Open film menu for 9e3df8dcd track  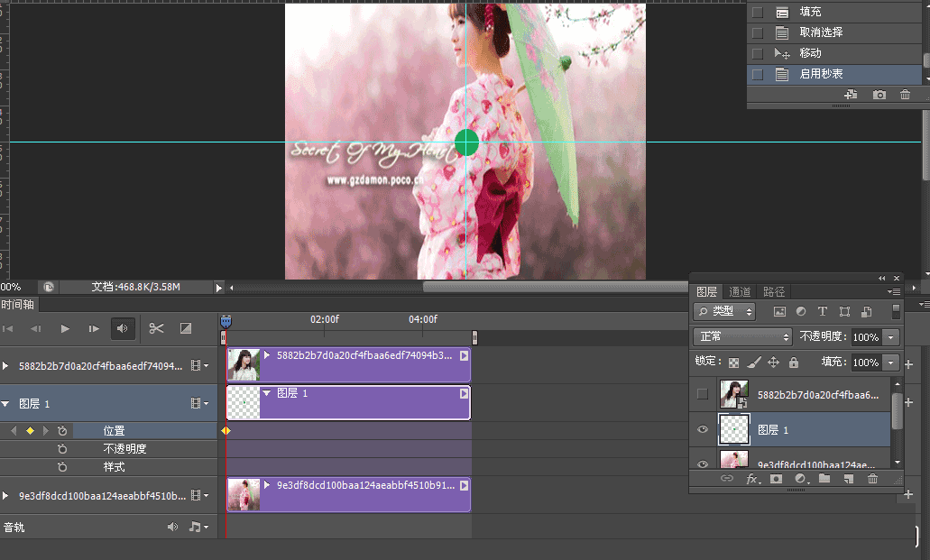tap(199, 495)
